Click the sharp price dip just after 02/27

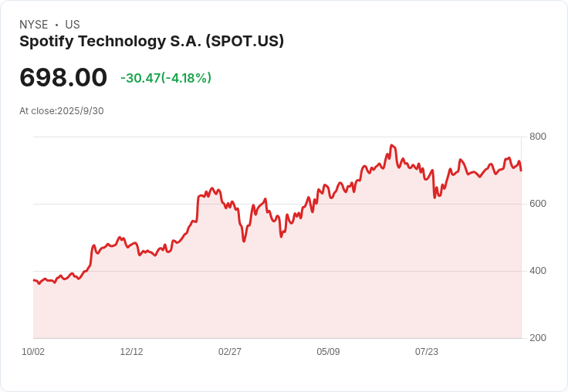244,241
